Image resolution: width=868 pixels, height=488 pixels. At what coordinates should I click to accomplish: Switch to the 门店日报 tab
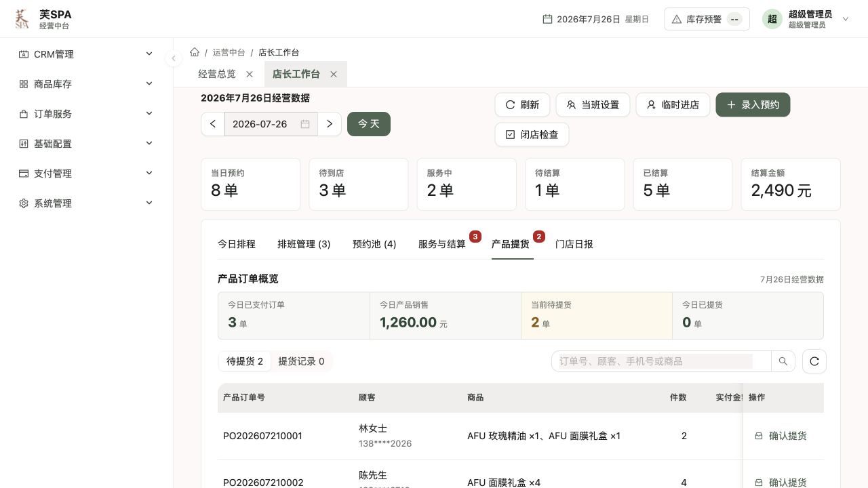[x=574, y=244]
